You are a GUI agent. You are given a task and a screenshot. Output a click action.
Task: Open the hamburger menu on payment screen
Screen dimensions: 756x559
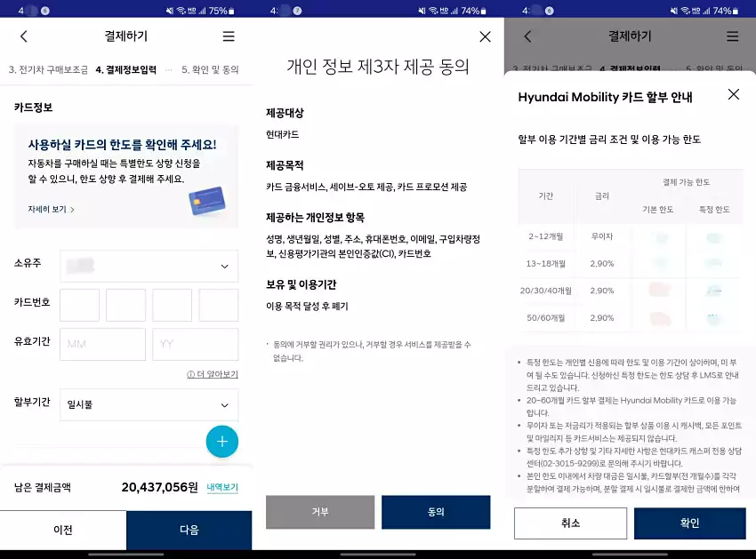(228, 36)
